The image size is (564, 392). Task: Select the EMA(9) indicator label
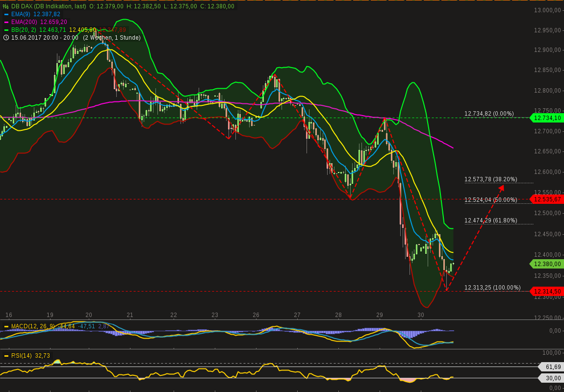[x=21, y=14]
